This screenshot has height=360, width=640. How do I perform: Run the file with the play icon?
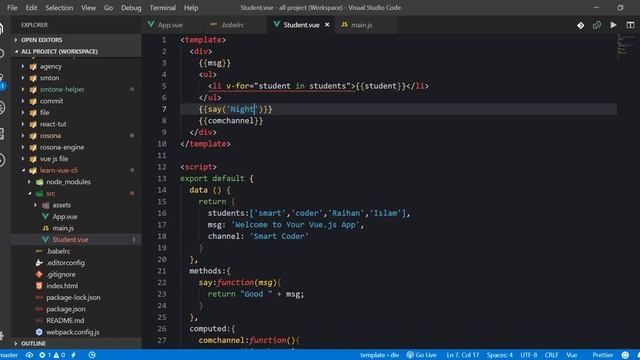613,25
